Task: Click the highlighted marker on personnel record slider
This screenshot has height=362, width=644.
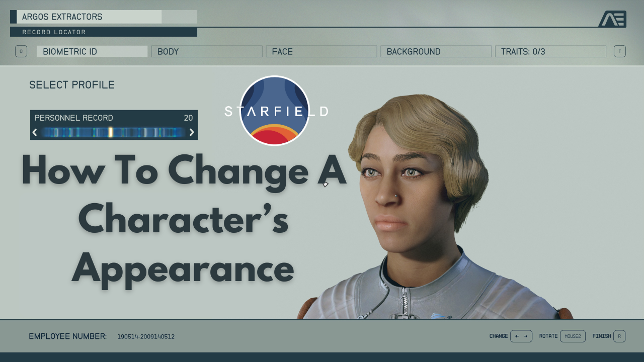Action: pos(110,133)
